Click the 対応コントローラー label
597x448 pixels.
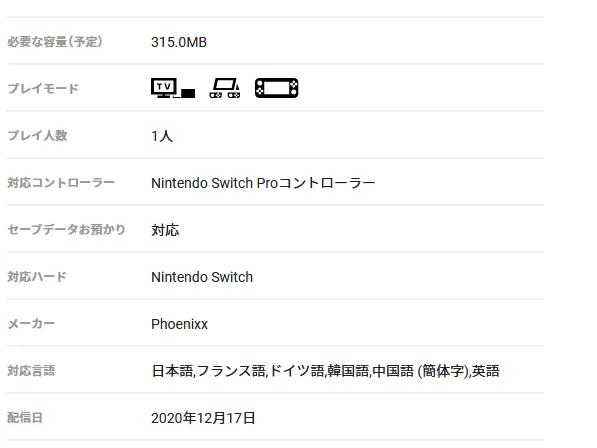(61, 183)
